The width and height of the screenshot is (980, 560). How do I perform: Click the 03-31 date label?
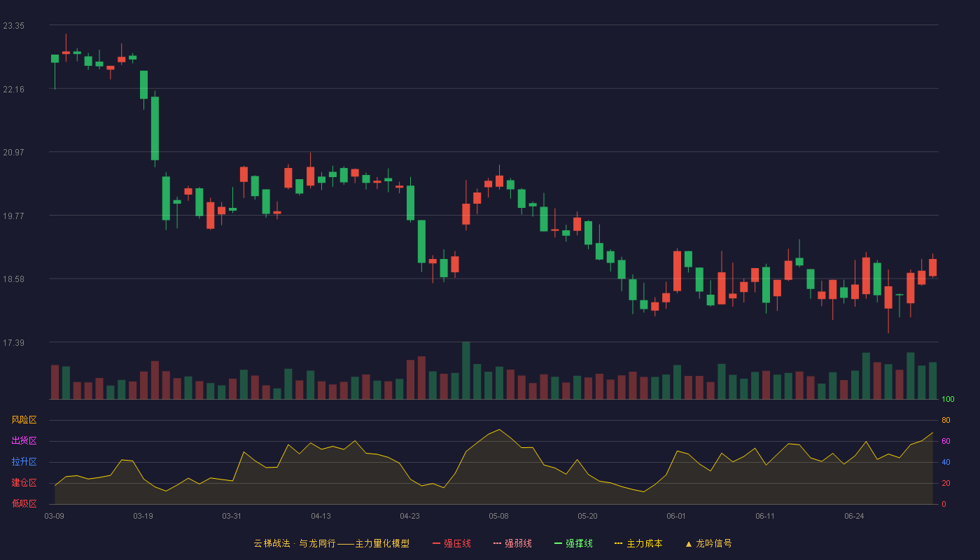232,516
